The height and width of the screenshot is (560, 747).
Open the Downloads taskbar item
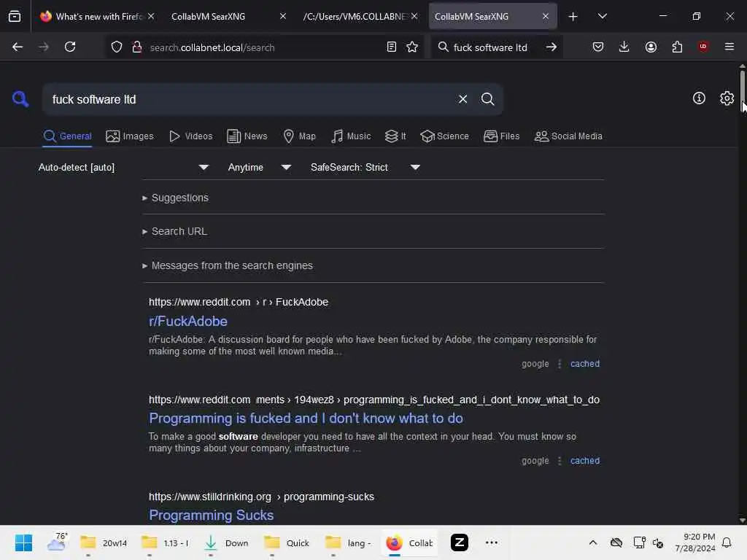point(226,542)
